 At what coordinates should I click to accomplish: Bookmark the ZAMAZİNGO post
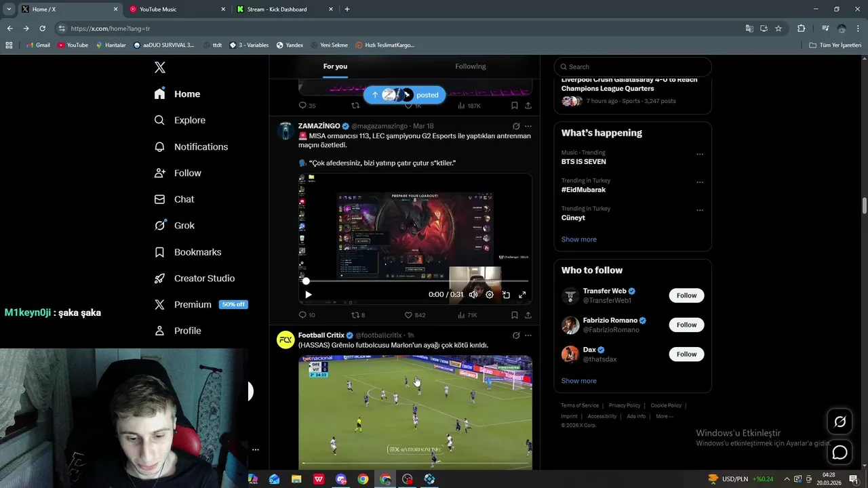pyautogui.click(x=515, y=315)
